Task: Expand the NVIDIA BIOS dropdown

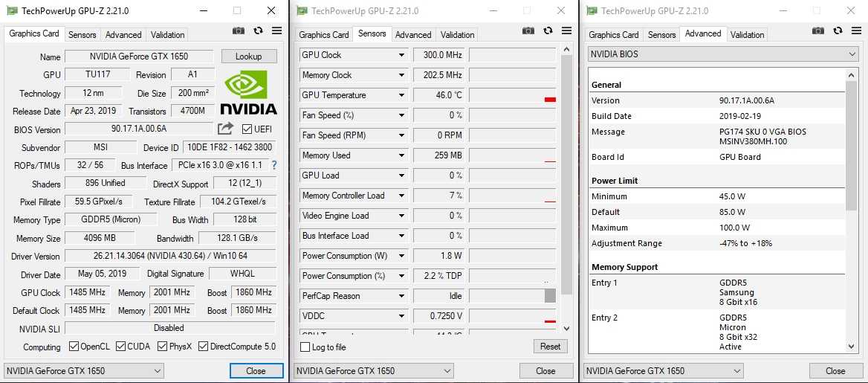Action: (722, 54)
